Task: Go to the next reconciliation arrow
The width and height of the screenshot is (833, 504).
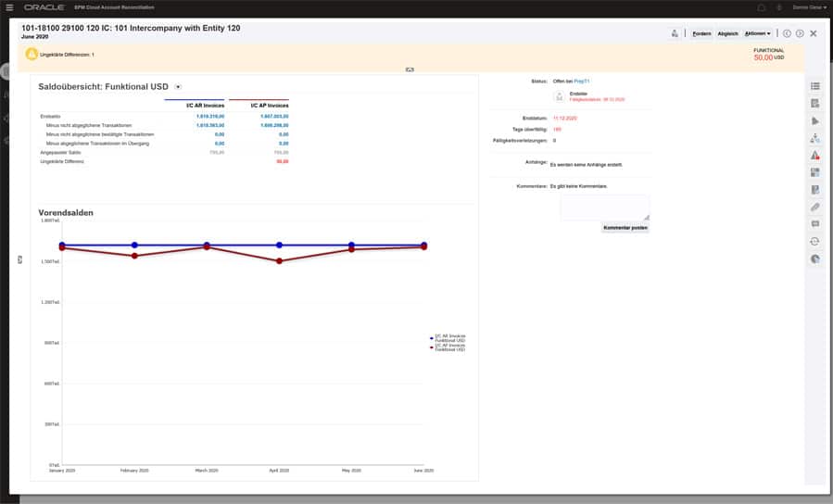Action: point(800,33)
